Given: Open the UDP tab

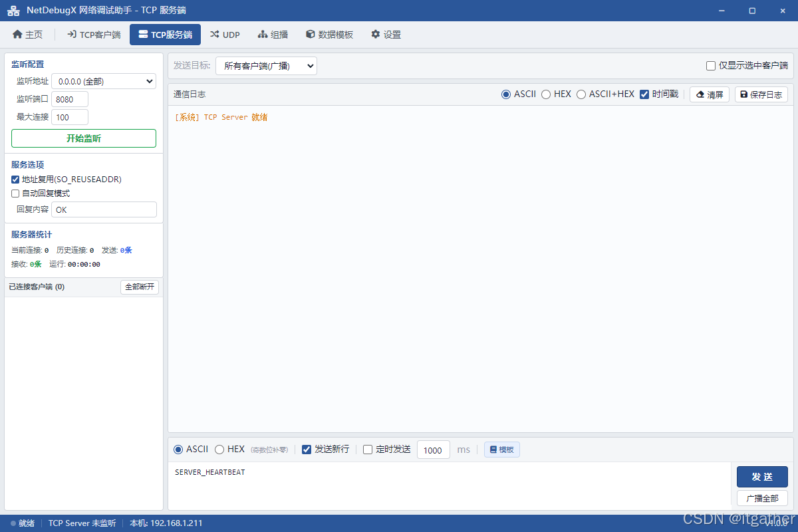Looking at the screenshot, I should 225,35.
